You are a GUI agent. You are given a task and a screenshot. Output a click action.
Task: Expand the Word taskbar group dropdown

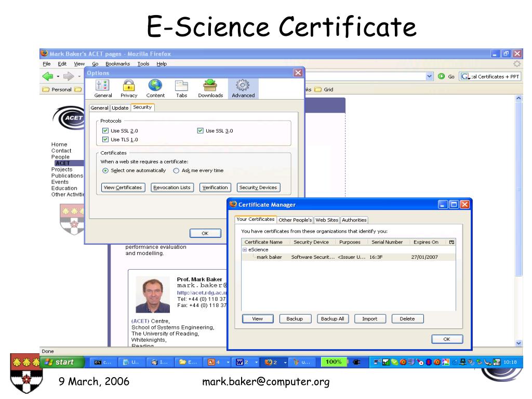point(257,362)
